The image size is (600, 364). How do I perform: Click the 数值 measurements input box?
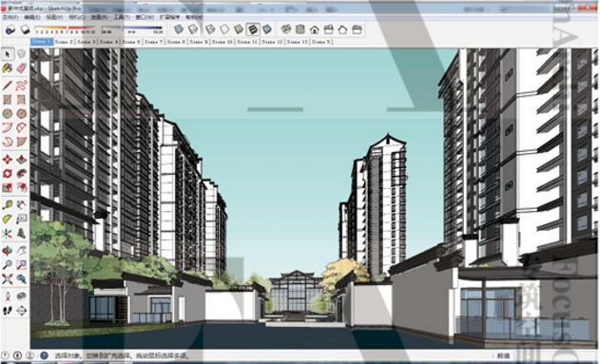554,355
